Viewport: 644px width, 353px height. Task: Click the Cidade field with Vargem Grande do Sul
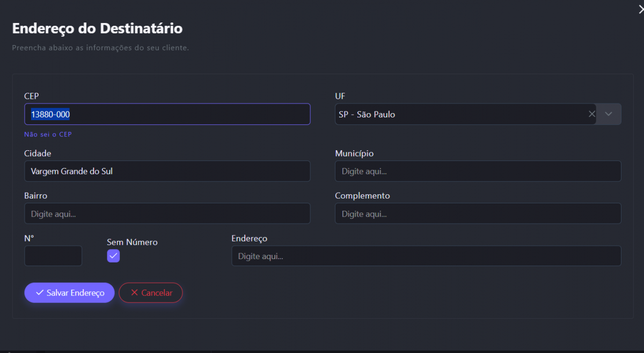coord(167,171)
